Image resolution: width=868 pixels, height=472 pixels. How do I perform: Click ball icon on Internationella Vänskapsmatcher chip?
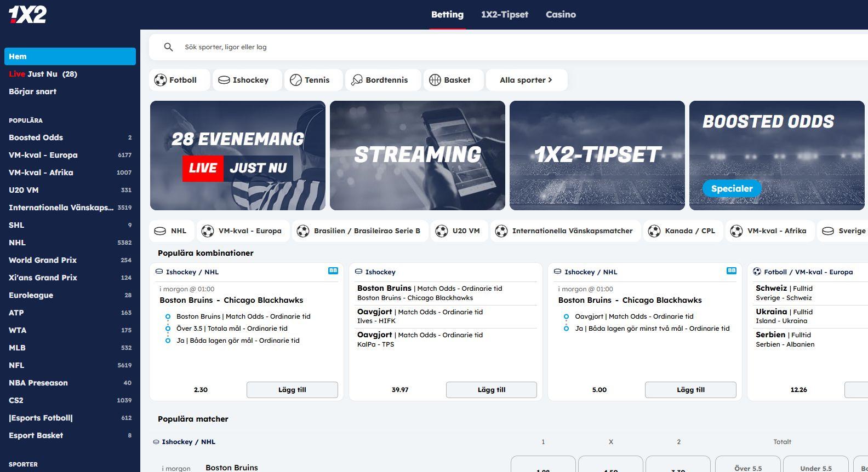pyautogui.click(x=501, y=231)
